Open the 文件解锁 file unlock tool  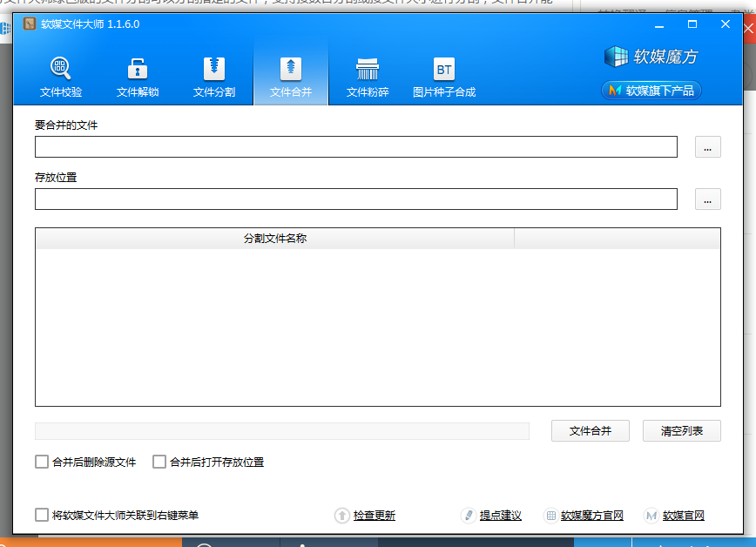138,77
